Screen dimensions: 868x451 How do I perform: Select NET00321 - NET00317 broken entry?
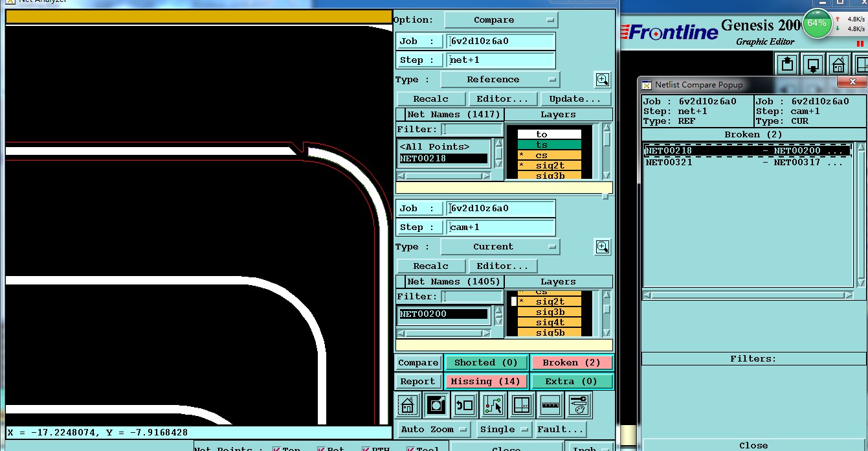coord(747,163)
